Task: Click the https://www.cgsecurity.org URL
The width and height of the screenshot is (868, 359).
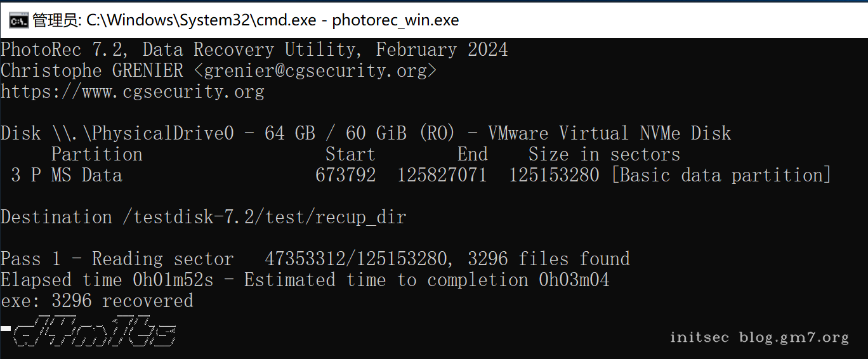Action: tap(132, 91)
